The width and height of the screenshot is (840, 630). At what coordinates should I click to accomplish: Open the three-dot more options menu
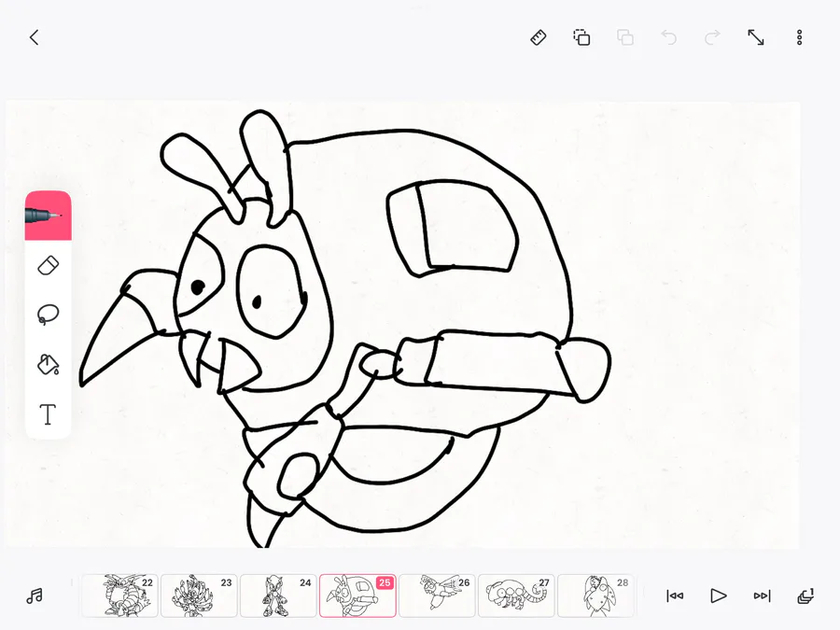click(799, 37)
